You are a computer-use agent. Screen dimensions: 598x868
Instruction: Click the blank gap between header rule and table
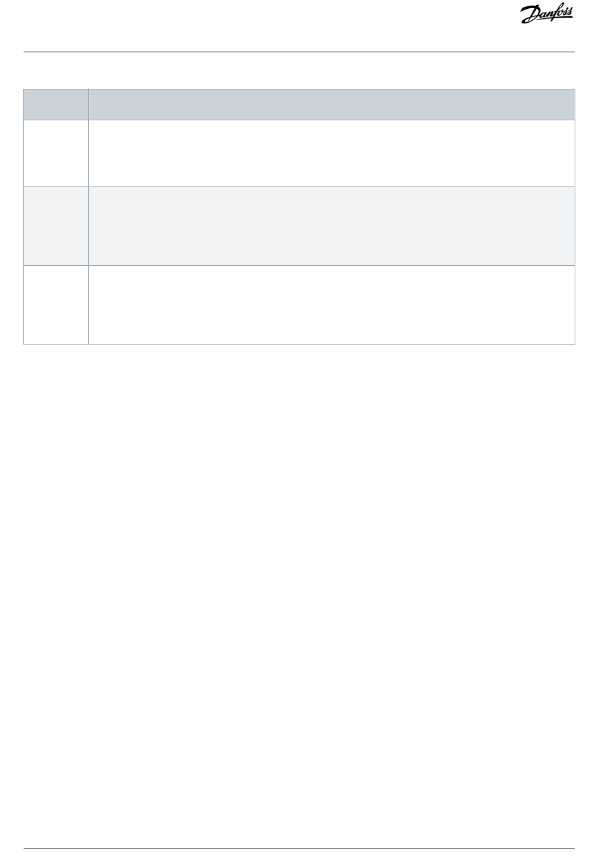click(299, 71)
